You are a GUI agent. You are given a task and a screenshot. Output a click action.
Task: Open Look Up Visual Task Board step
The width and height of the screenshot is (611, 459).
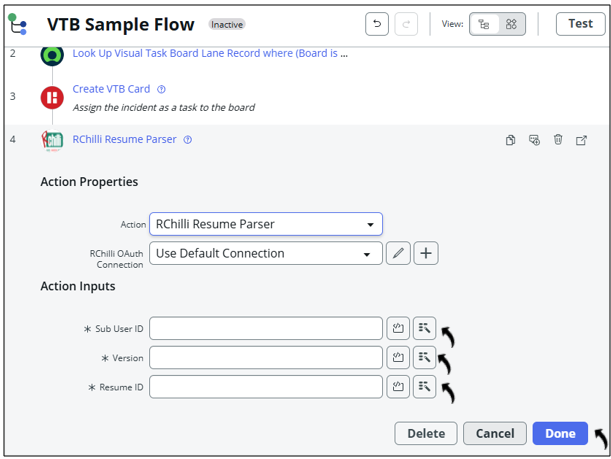pyautogui.click(x=210, y=53)
